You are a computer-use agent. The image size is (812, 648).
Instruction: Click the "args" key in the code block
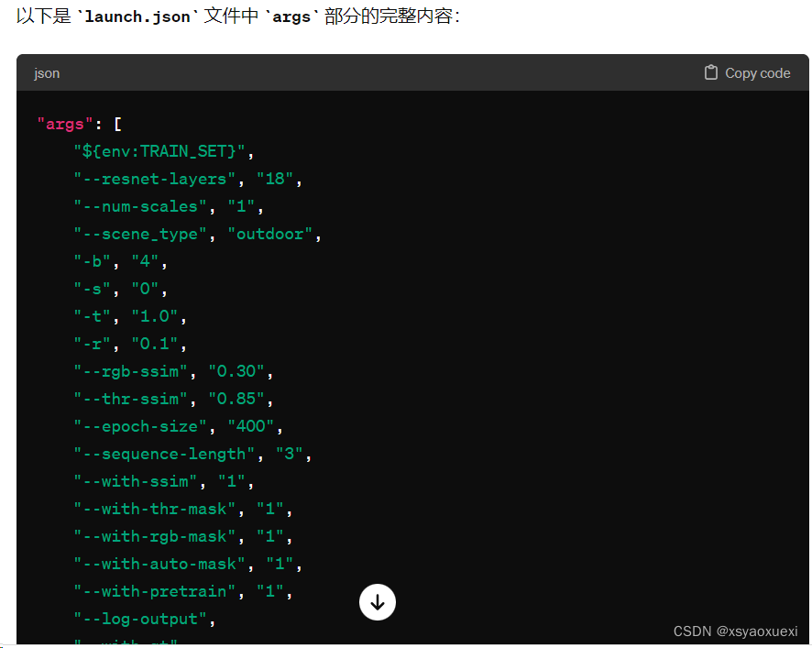point(62,123)
